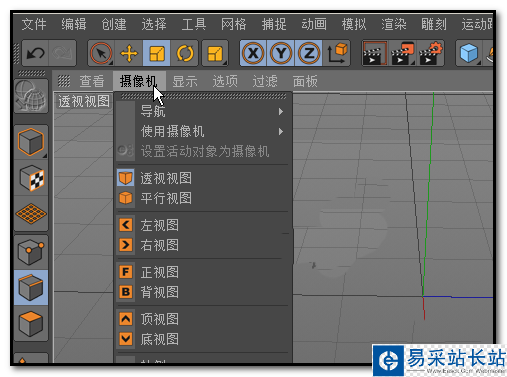Open viewport 选项 menu

225,81
